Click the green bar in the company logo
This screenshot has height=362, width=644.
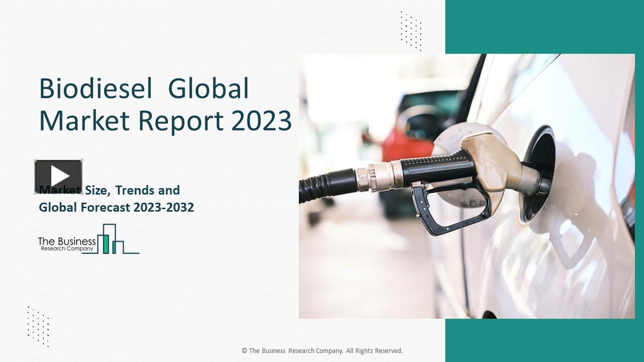[x=106, y=243]
